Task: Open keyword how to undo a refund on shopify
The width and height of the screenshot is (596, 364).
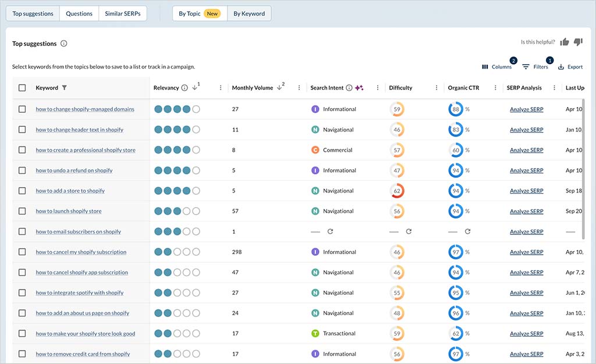Action: 74,170
